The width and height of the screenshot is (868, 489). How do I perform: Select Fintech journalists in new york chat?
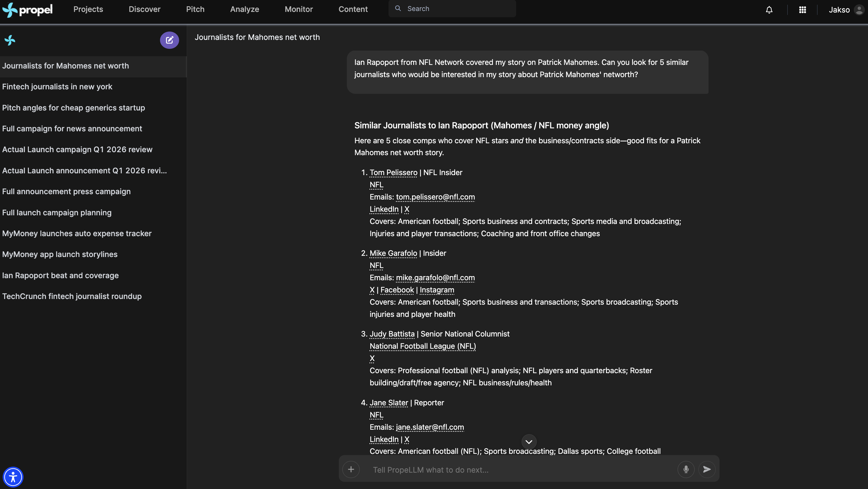57,87
